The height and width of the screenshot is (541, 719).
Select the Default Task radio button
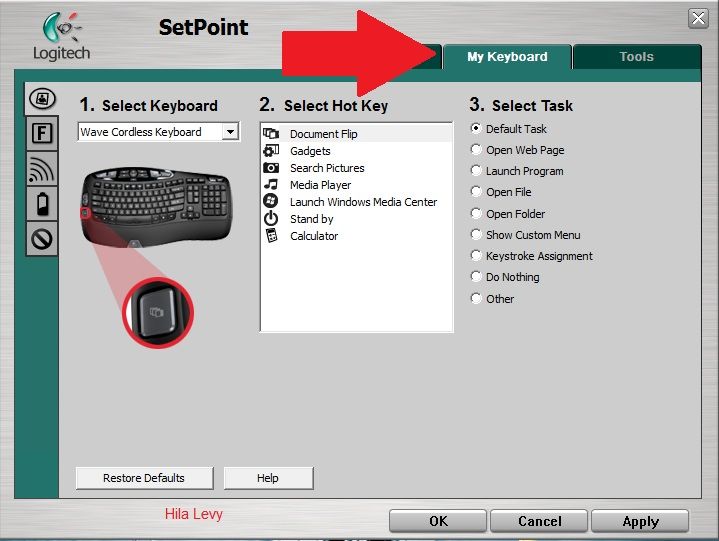(476, 128)
